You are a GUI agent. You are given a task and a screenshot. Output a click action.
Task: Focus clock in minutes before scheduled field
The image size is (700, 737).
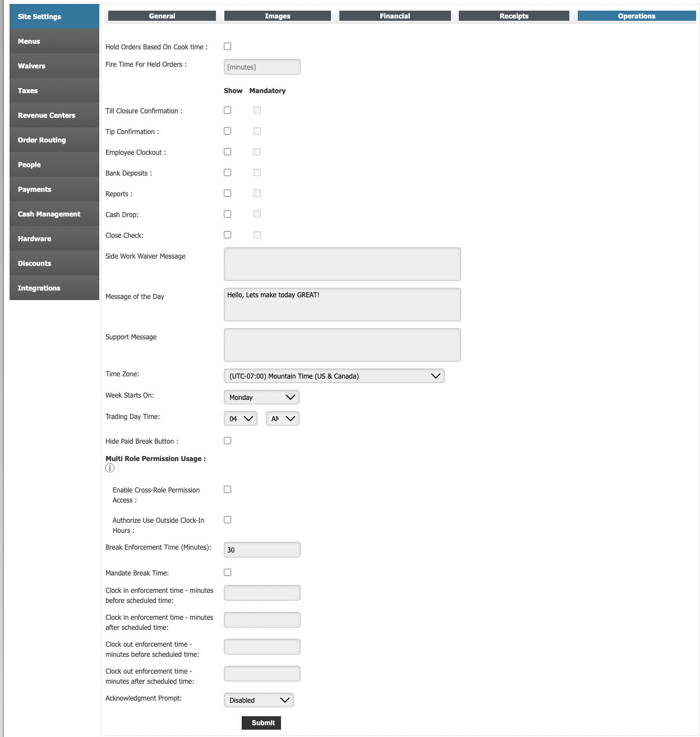tap(262, 593)
